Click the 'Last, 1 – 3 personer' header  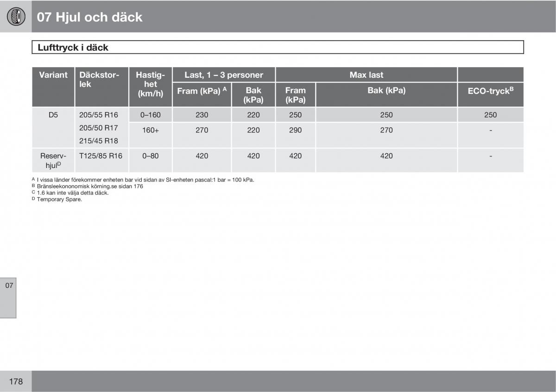[x=224, y=75]
